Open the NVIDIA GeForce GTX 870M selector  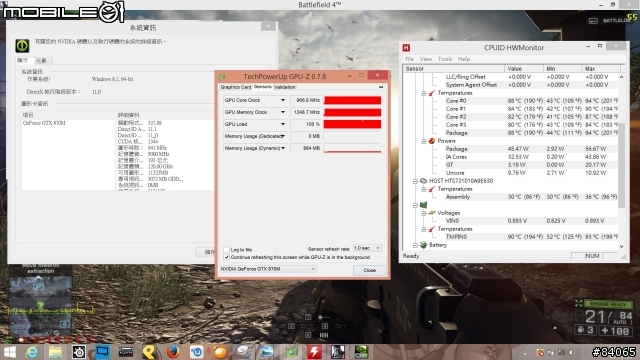(268, 269)
